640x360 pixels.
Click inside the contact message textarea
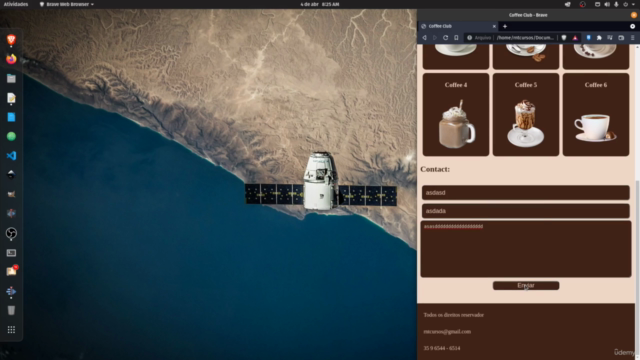click(x=526, y=249)
